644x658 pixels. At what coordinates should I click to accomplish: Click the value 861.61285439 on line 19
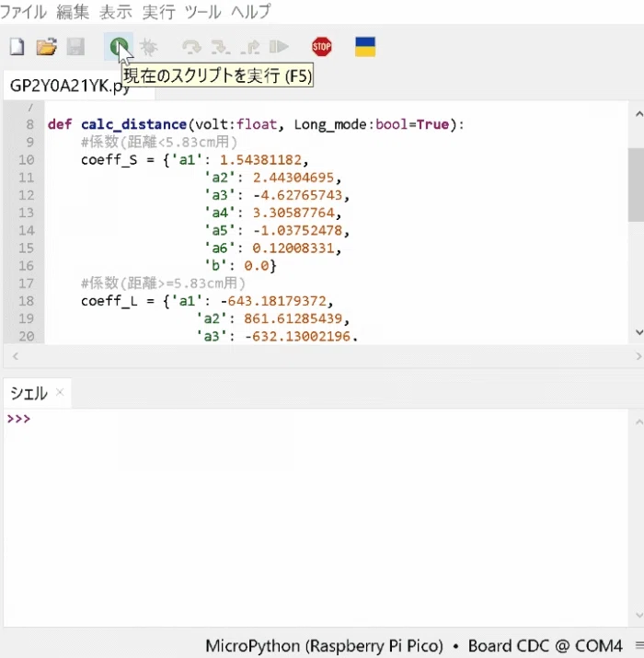tap(293, 318)
